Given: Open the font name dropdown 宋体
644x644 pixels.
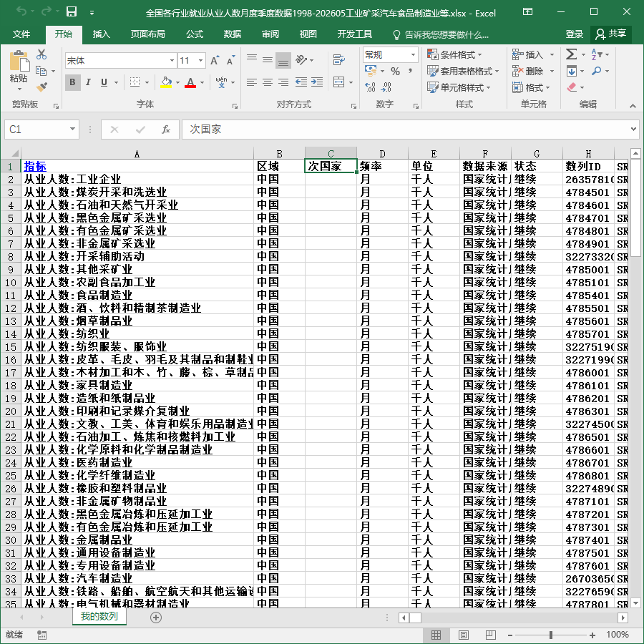Looking at the screenshot, I should [172, 61].
